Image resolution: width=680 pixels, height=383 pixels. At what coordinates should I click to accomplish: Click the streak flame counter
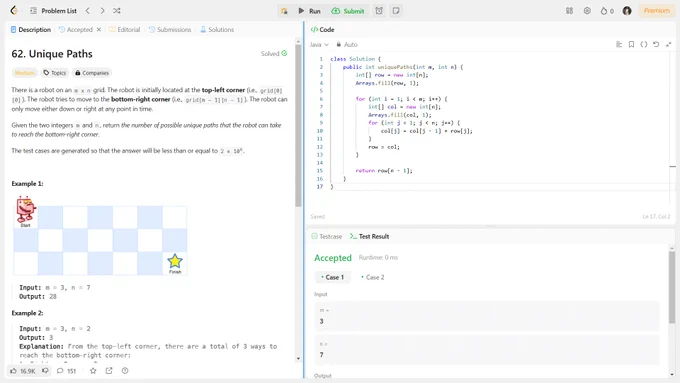(607, 11)
